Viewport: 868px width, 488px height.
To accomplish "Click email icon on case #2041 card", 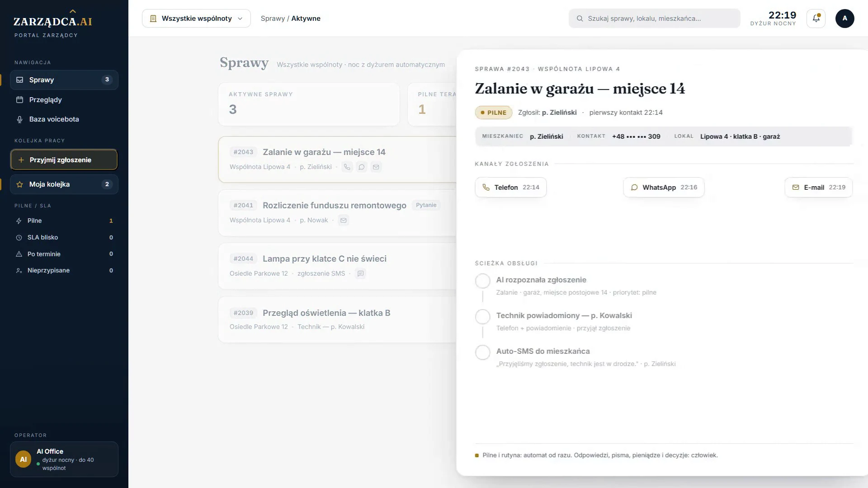I will [x=343, y=221].
